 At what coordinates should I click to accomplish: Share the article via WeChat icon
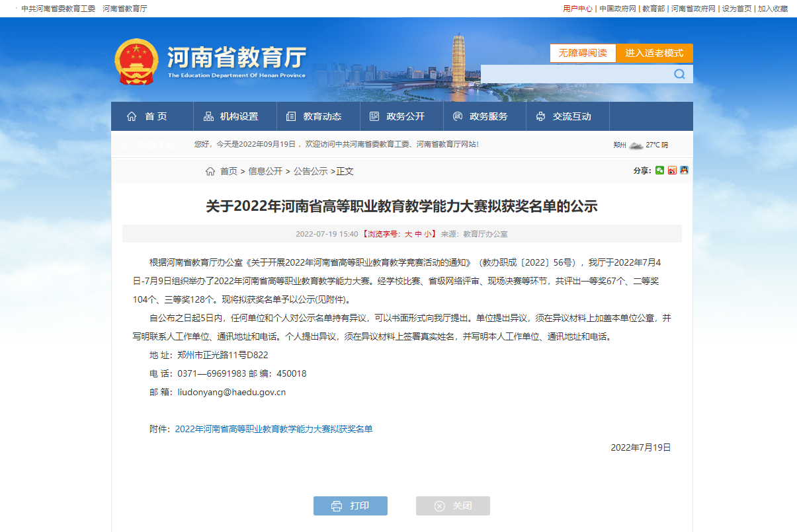pyautogui.click(x=659, y=171)
